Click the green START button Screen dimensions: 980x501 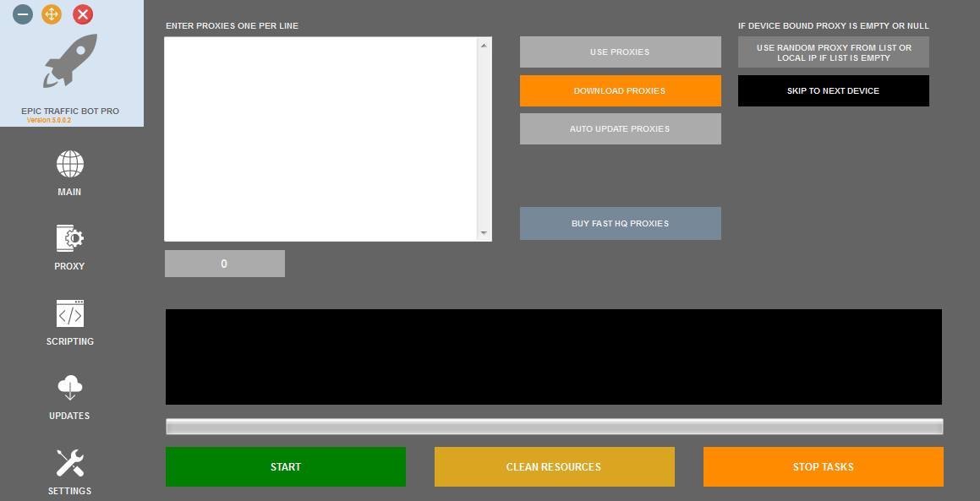click(286, 466)
